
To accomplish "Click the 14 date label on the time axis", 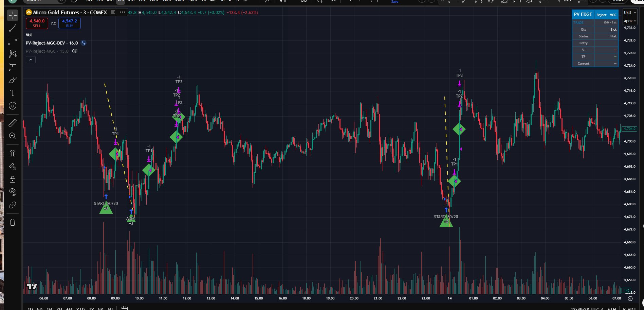I will 449,298.
